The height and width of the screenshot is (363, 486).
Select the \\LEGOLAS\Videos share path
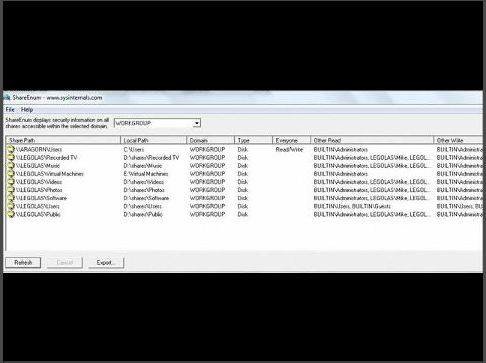(39, 182)
